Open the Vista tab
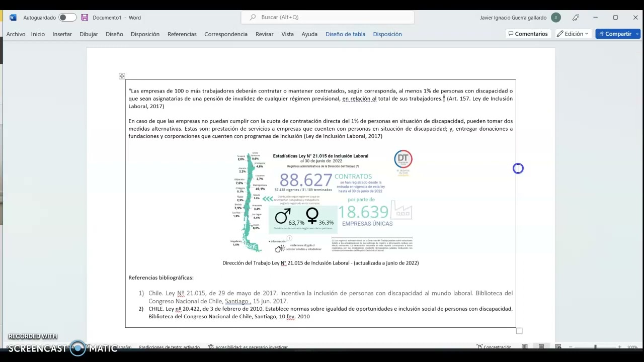This screenshot has width=644, height=362. pos(287,34)
